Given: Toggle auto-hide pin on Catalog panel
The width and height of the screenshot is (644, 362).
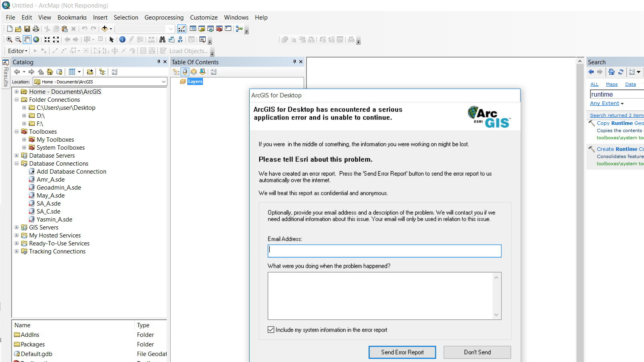Looking at the screenshot, I should pos(159,61).
